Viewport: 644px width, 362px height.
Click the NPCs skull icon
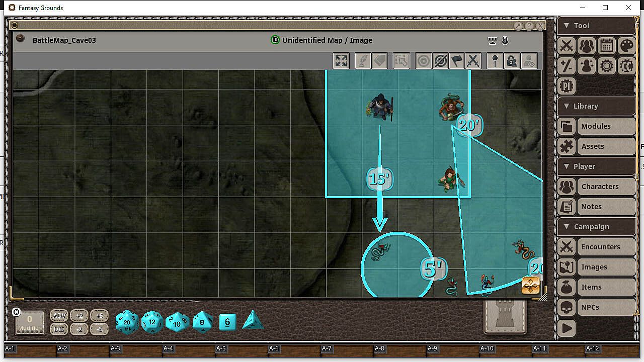[x=567, y=307]
